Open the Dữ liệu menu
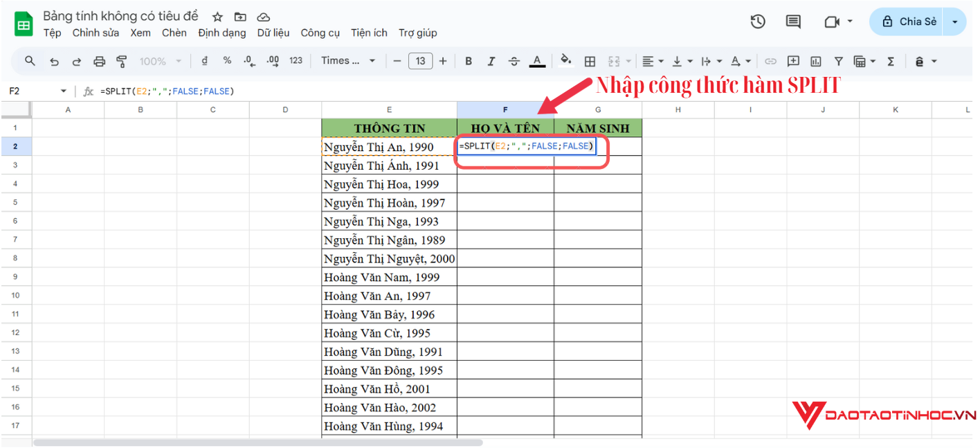980x448 pixels. [x=273, y=33]
